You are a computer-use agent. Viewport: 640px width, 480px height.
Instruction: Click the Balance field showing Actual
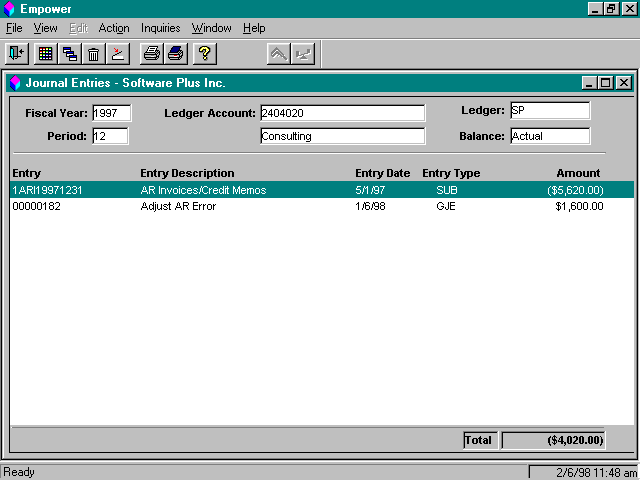(550, 136)
